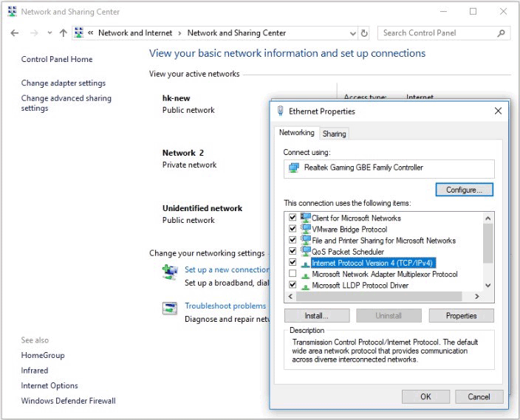Click the Realtek adapter icon

[x=293, y=168]
